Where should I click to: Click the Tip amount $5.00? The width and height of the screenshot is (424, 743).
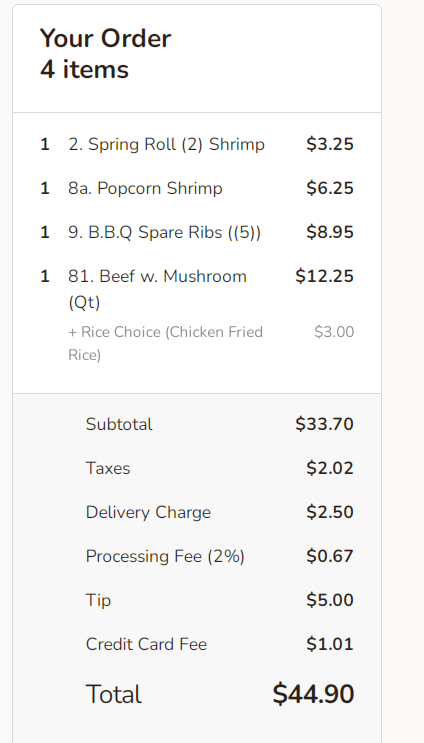click(x=330, y=600)
